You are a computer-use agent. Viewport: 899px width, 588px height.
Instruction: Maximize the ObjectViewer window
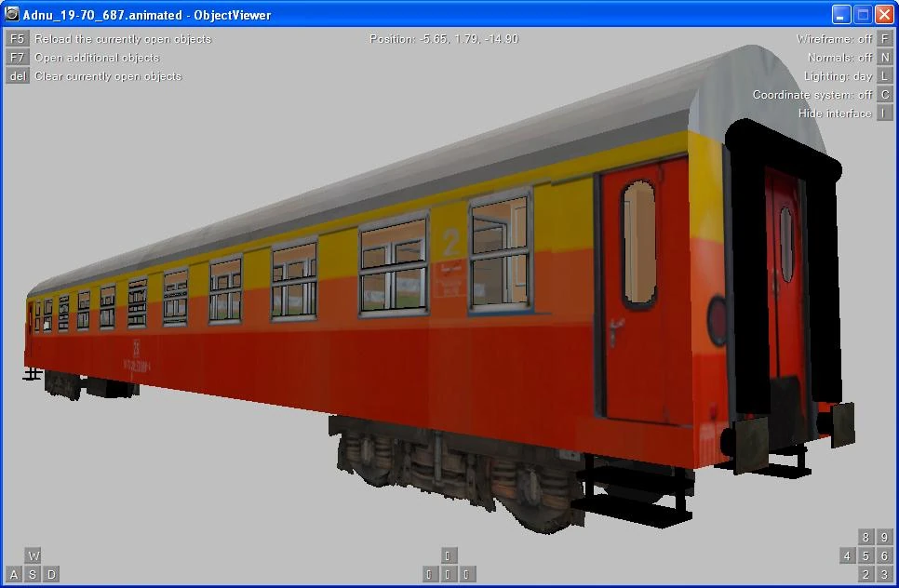[863, 14]
